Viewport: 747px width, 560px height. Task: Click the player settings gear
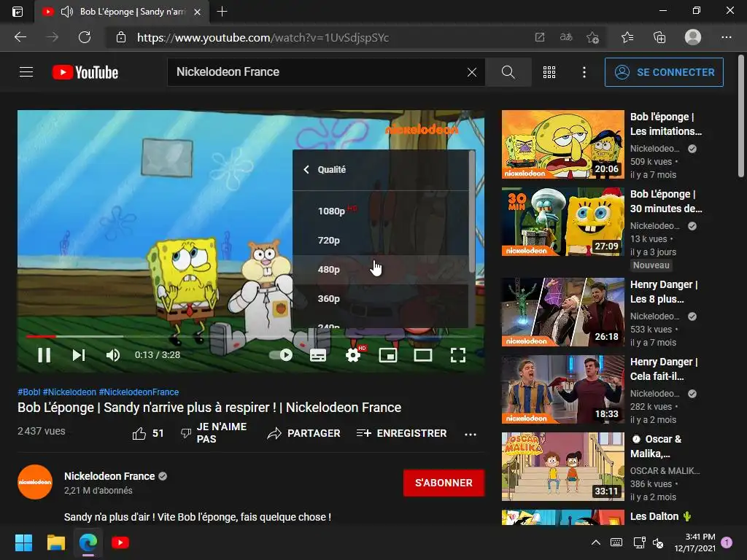point(353,355)
